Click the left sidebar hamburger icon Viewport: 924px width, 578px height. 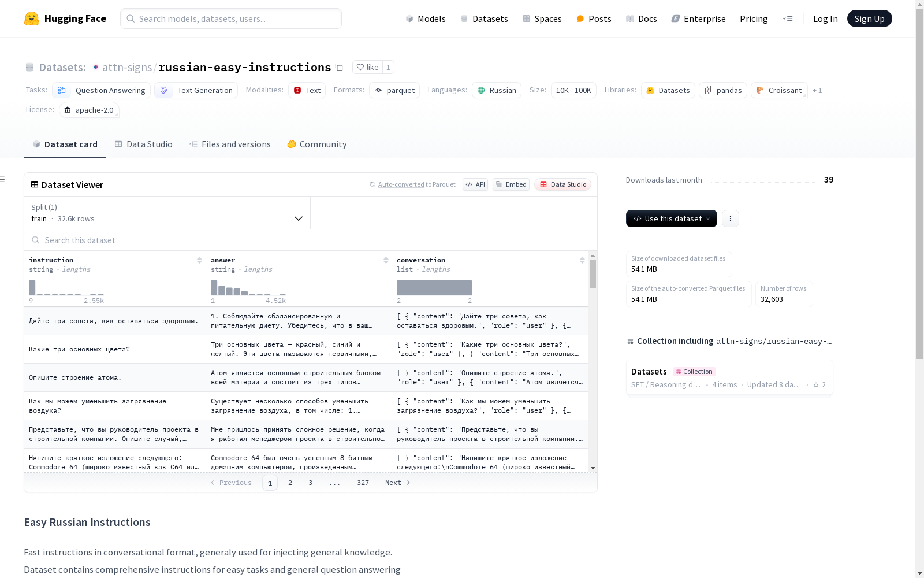click(3, 179)
